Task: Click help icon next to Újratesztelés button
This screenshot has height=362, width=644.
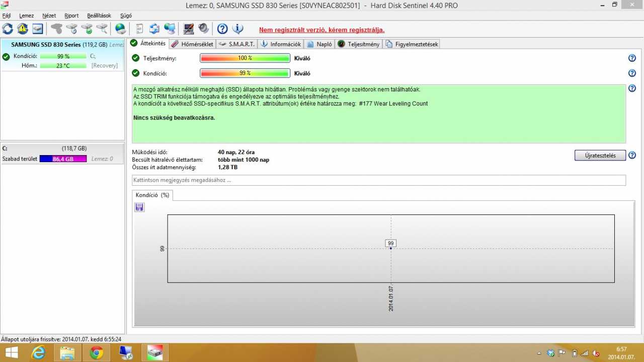Action: [x=632, y=155]
